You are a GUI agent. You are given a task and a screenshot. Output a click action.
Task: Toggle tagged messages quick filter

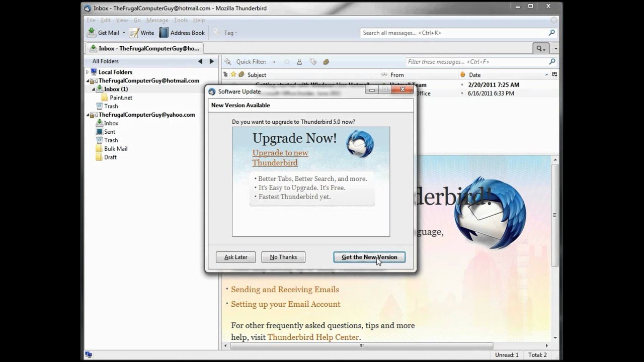tap(313, 62)
